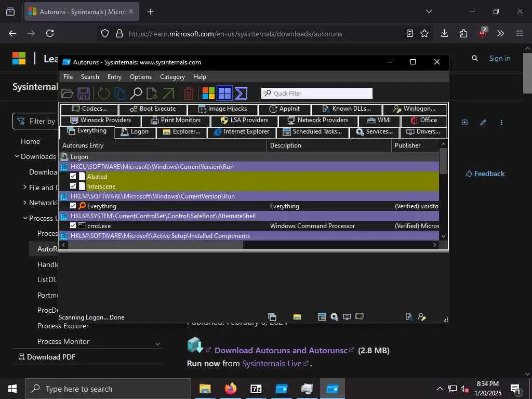Switch to the Image Hijacks tab
The image size is (532, 399).
pyautogui.click(x=223, y=109)
